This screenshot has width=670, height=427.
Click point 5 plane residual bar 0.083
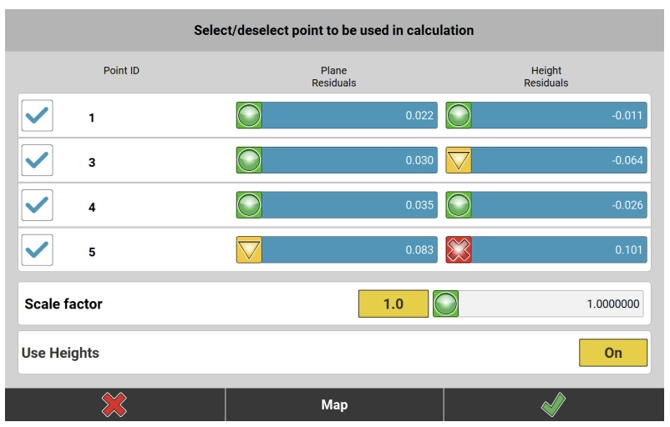[x=349, y=249]
